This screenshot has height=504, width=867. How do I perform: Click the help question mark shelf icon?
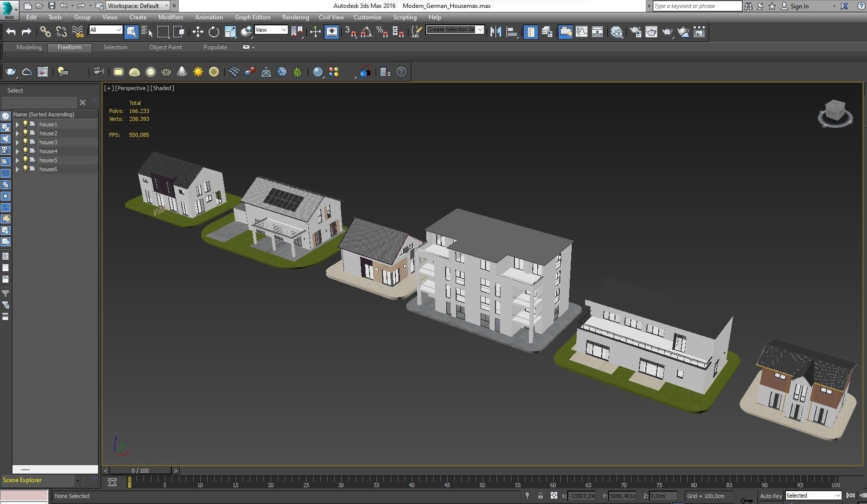click(401, 72)
